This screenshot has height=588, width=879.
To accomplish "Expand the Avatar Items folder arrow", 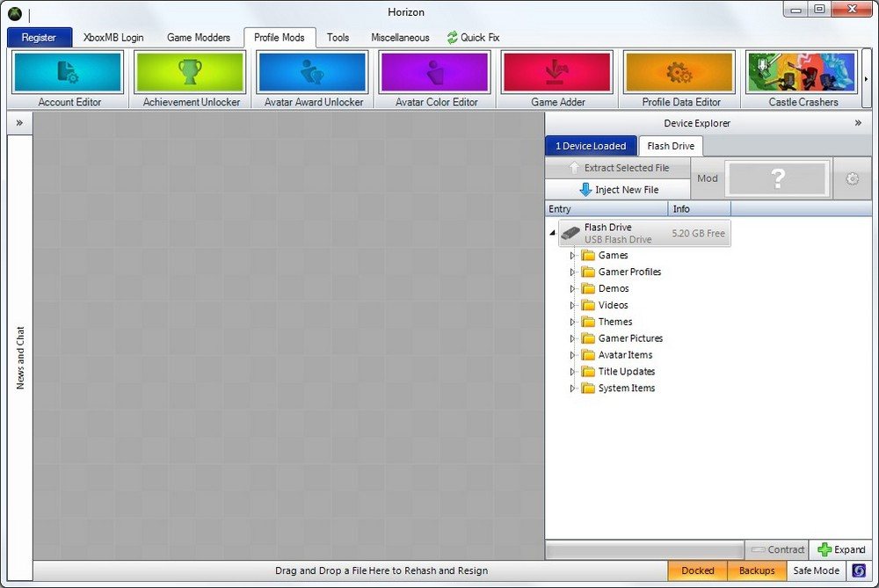I will click(572, 355).
